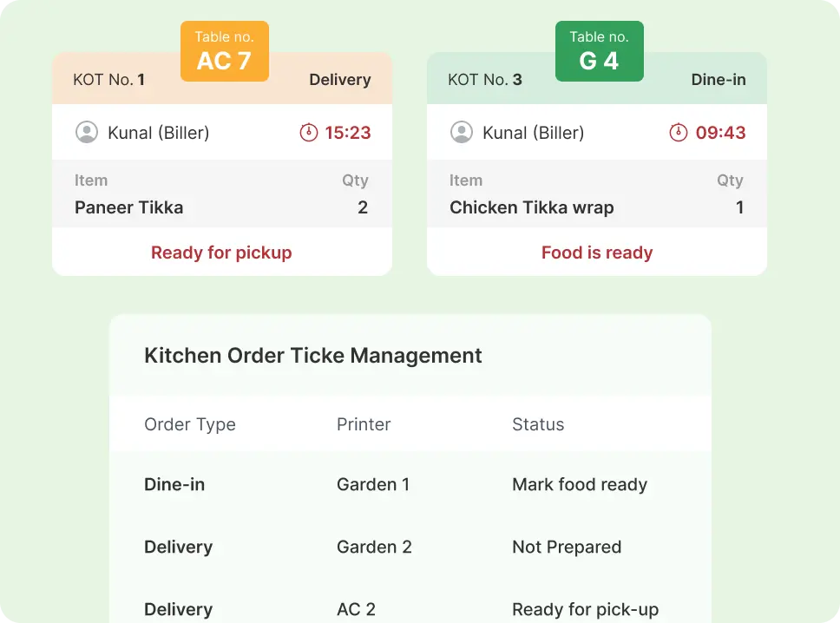The width and height of the screenshot is (840, 623).
Task: Click the biller profile icon on KOT No. 3
Action: pos(461,132)
